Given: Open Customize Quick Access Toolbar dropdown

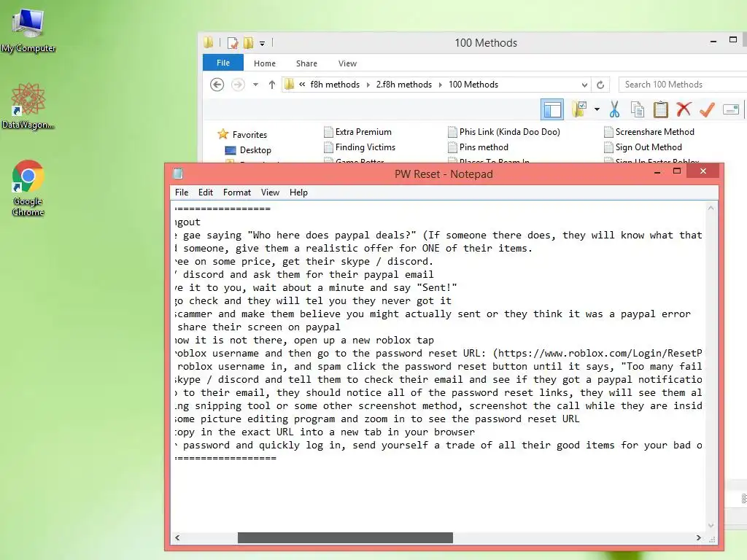Looking at the screenshot, I should [x=262, y=43].
